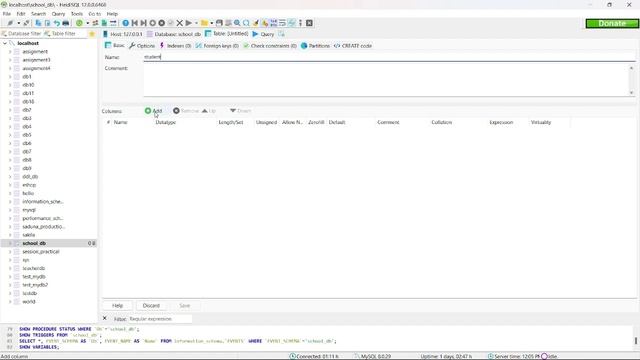
Task: Click the blue help circle toolbar icon
Action: [x=126, y=23]
